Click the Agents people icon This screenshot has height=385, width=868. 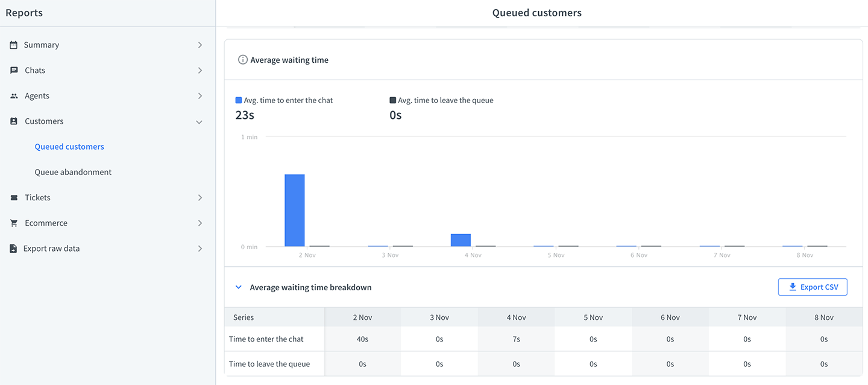(14, 96)
